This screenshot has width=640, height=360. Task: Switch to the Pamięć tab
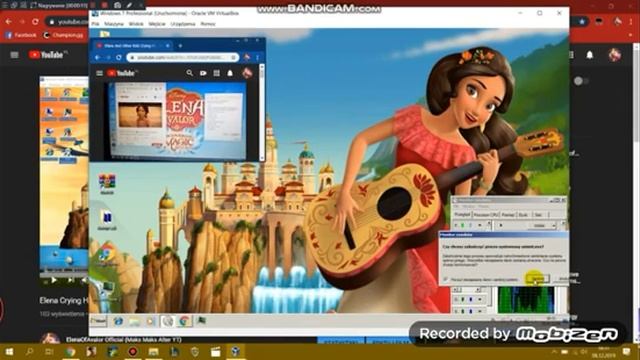[508, 215]
